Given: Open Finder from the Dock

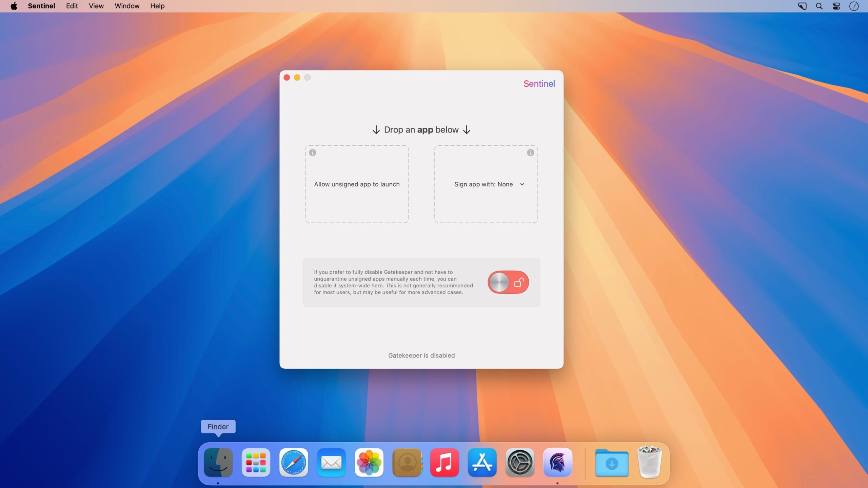Looking at the screenshot, I should click(x=218, y=462).
